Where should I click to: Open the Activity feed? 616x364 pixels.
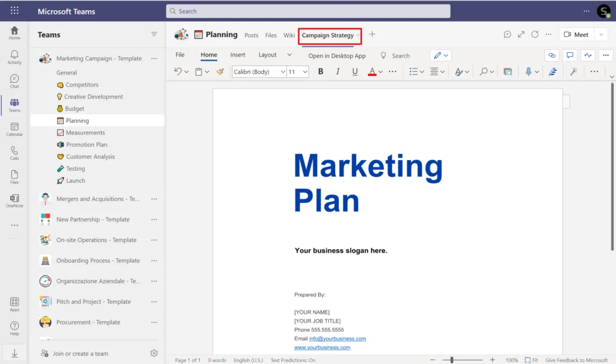14,57
